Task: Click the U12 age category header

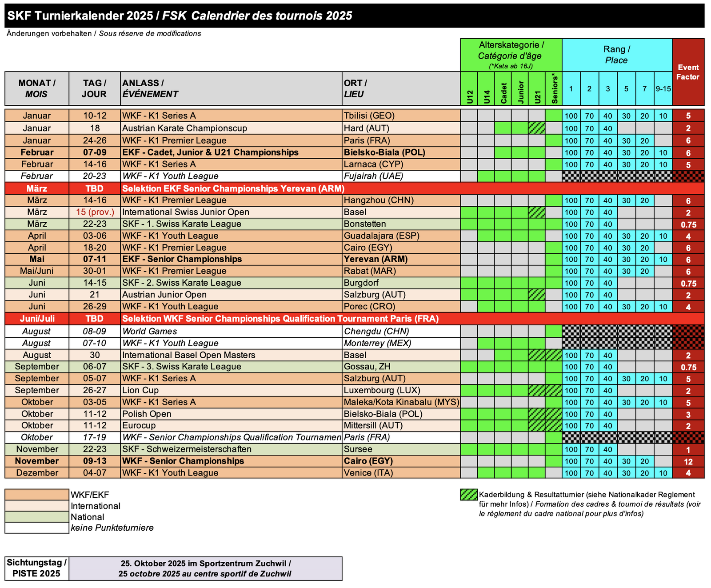Action: click(x=469, y=88)
